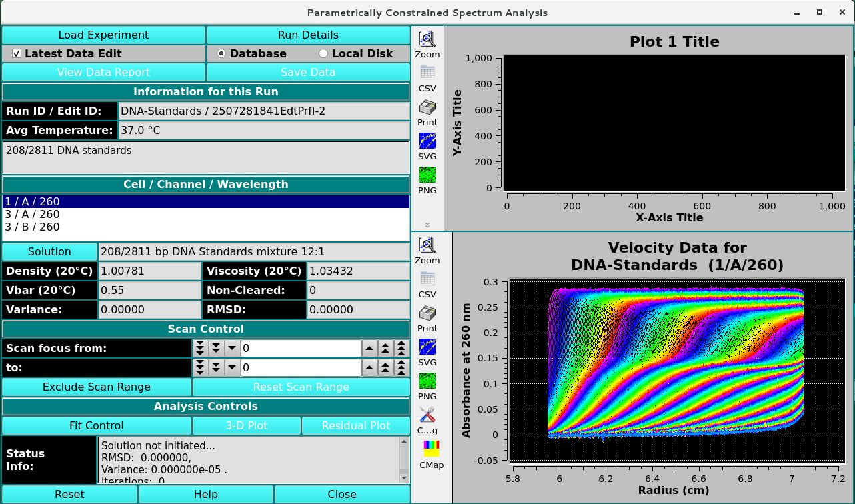The width and height of the screenshot is (855, 504).
Task: Increase 'to' scan value by largest step
Action: point(401,367)
